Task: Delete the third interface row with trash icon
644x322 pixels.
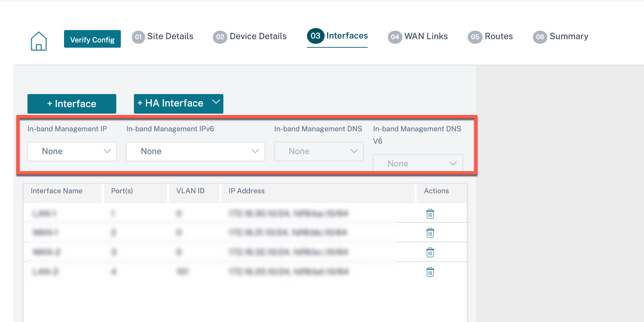Action: (x=430, y=252)
